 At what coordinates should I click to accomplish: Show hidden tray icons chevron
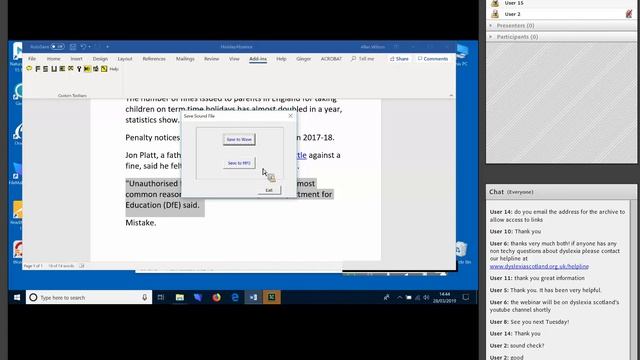coord(399,298)
